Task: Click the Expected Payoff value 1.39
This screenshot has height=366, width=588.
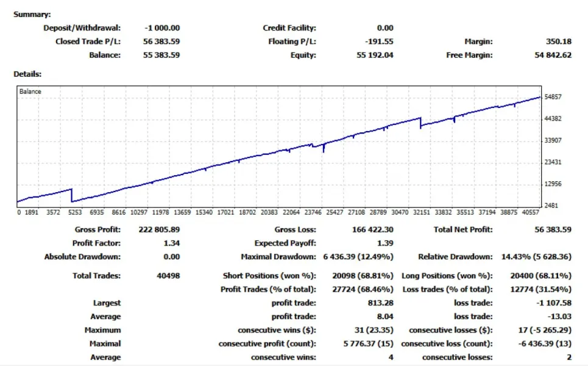Action: tap(385, 243)
